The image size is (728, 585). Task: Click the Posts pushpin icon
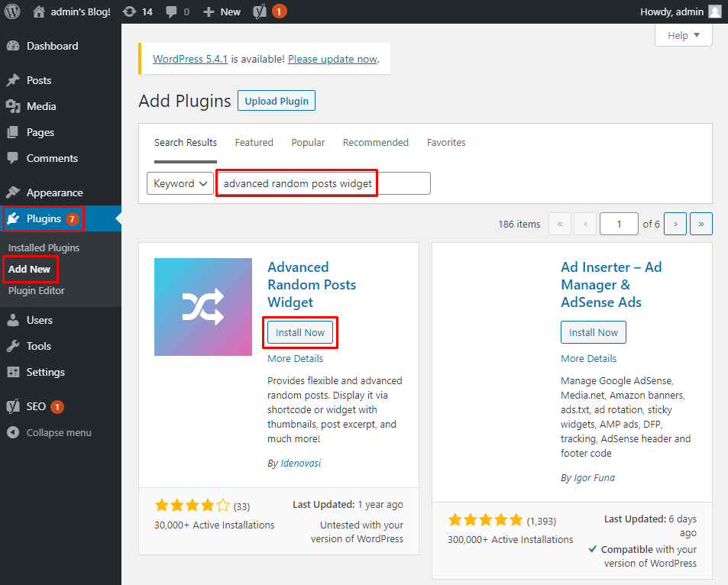tap(13, 80)
